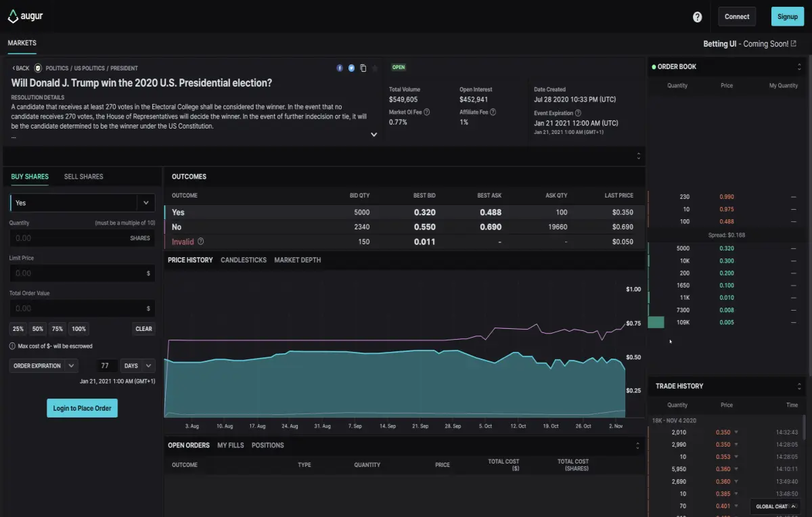812x517 pixels.
Task: Expand the Global Chat widget
Action: [x=777, y=507]
